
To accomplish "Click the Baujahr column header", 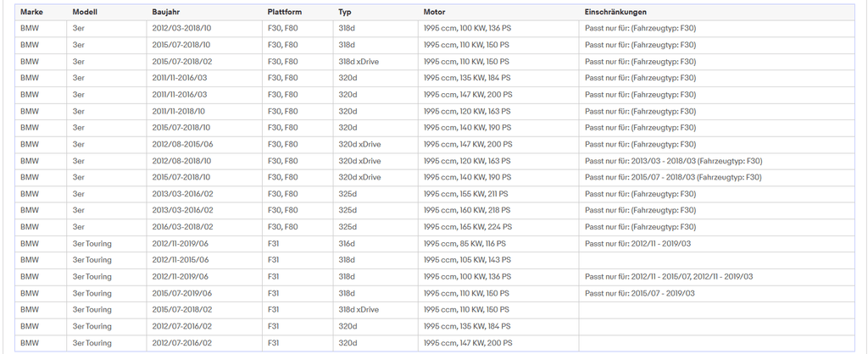I will [x=166, y=12].
